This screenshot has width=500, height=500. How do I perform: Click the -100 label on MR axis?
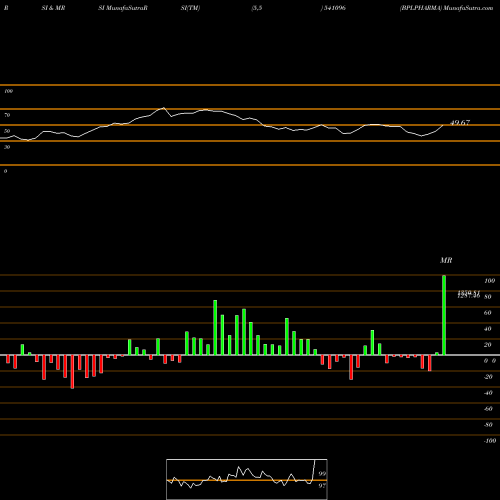[x=490, y=441]
